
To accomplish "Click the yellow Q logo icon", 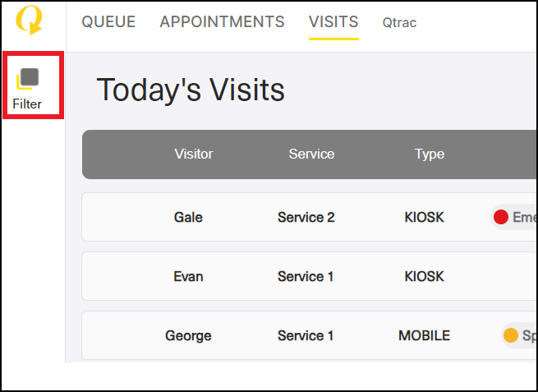I will [x=30, y=20].
